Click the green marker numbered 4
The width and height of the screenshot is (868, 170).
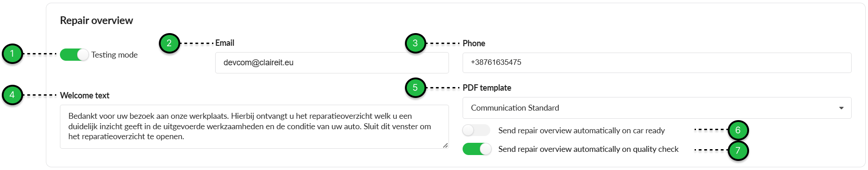tap(12, 95)
